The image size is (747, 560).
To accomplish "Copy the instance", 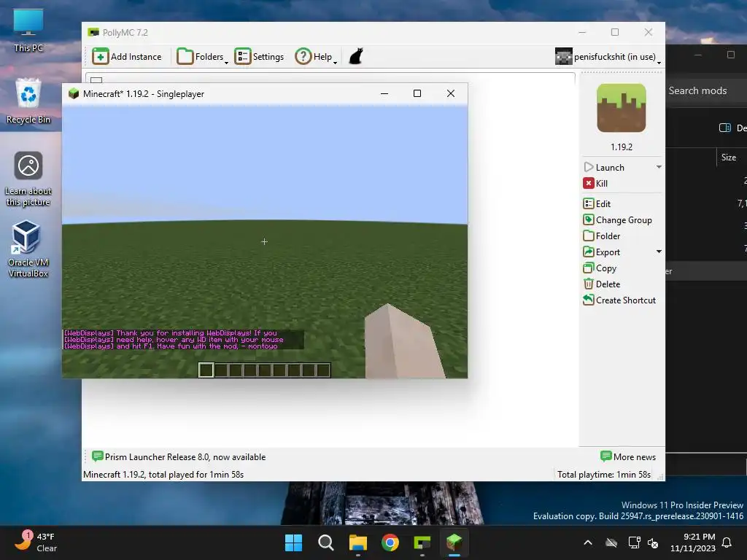I will click(600, 268).
